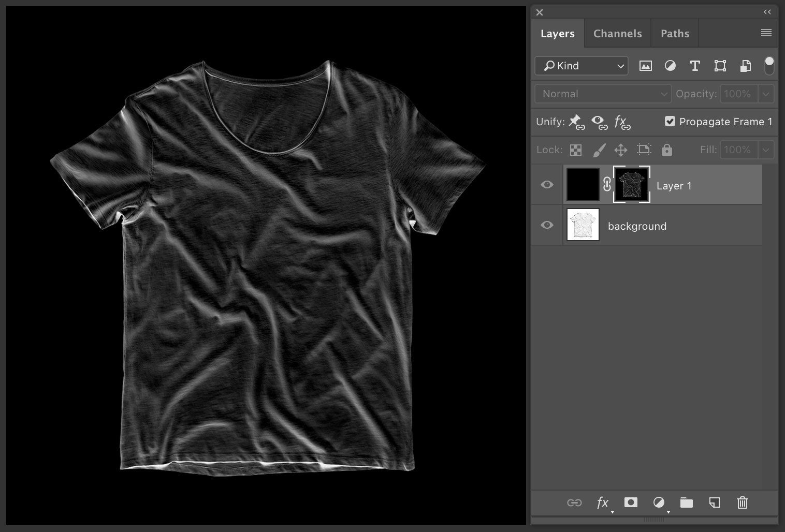Hide the background layer
This screenshot has width=785, height=532.
coord(547,225)
